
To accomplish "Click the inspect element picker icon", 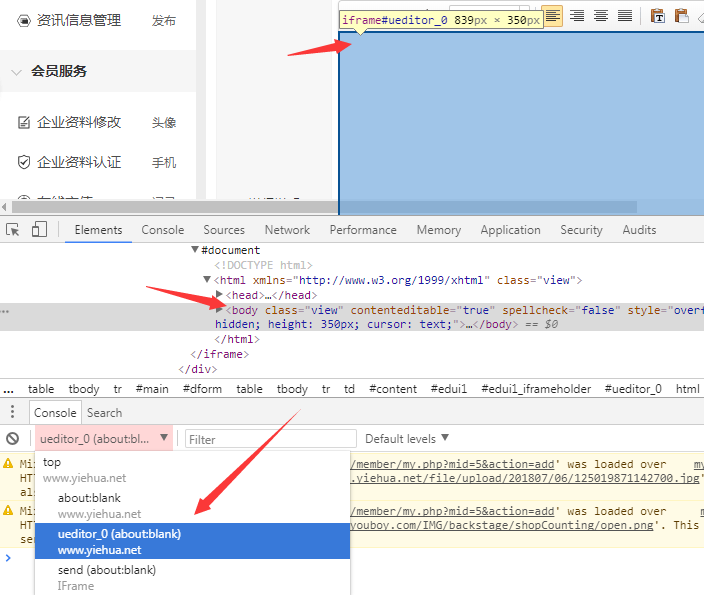I will (13, 230).
